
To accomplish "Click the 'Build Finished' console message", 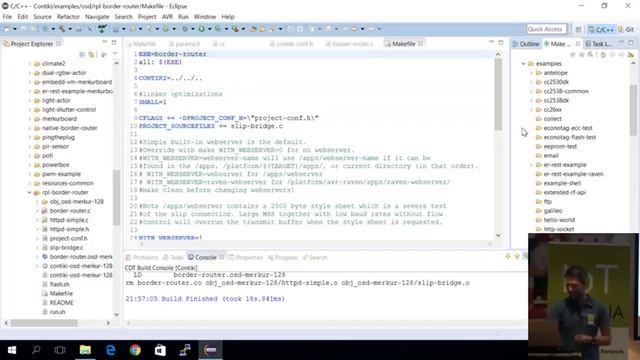I will 205,299.
